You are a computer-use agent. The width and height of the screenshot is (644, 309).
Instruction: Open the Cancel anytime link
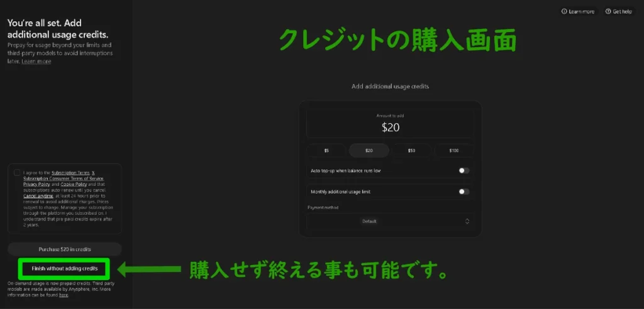38,196
